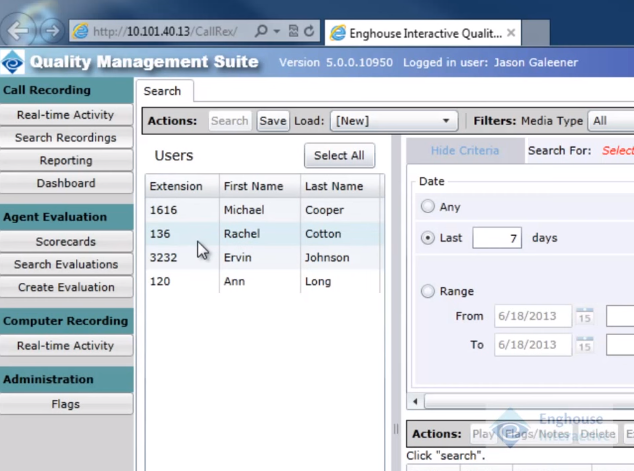Click the From time field beside the calendar
Viewport: 634px width, 471px height.
tap(620, 316)
